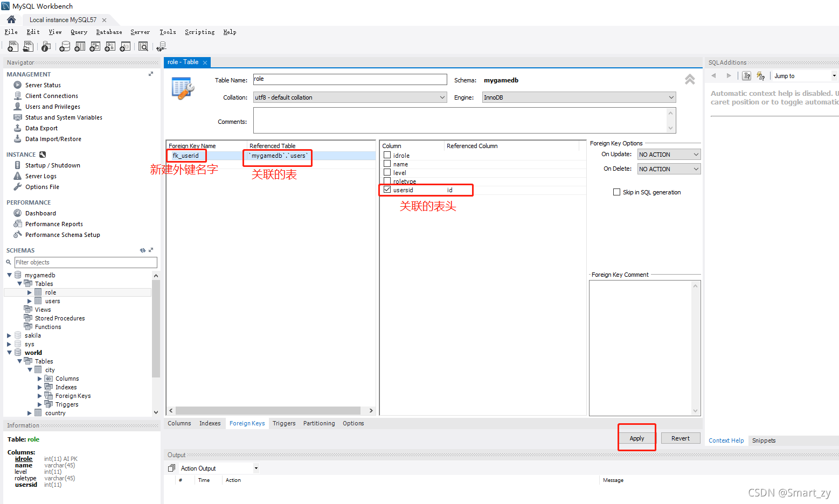Create a new function icon

(x=125, y=47)
